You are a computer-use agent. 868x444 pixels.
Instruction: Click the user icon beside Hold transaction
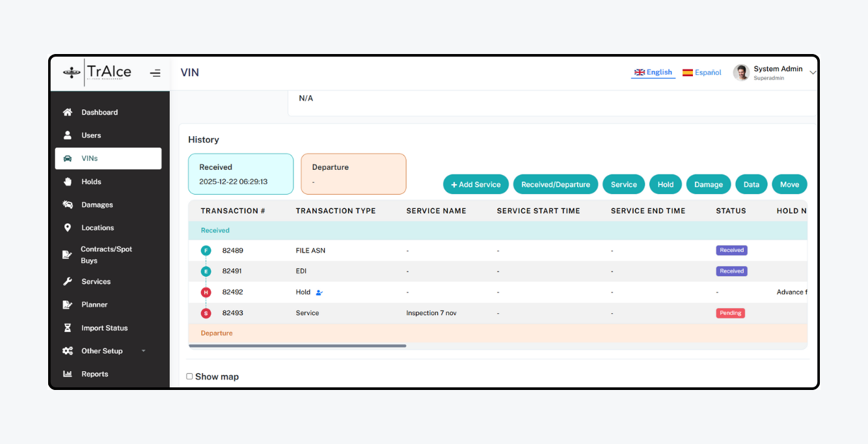(319, 293)
